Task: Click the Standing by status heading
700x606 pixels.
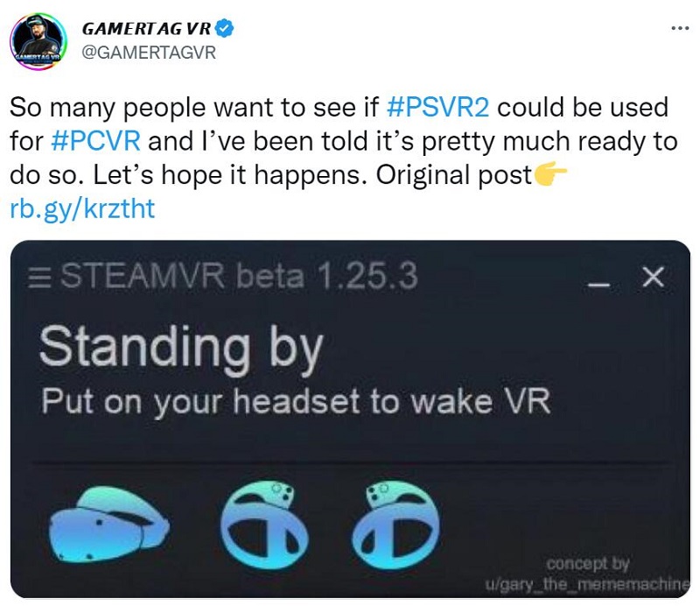Action: coord(181,349)
